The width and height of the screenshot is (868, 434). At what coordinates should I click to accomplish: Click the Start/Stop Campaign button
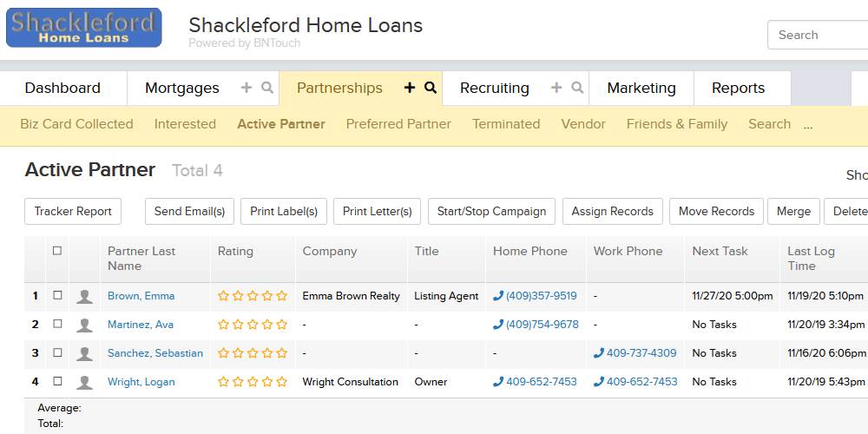491,212
